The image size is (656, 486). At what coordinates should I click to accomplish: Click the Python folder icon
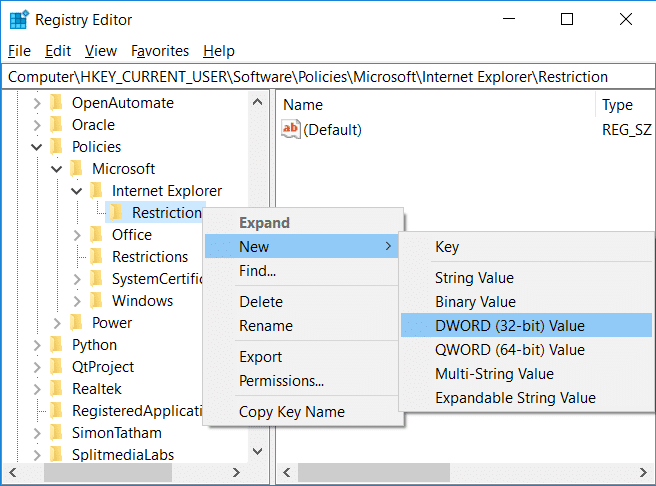point(56,345)
